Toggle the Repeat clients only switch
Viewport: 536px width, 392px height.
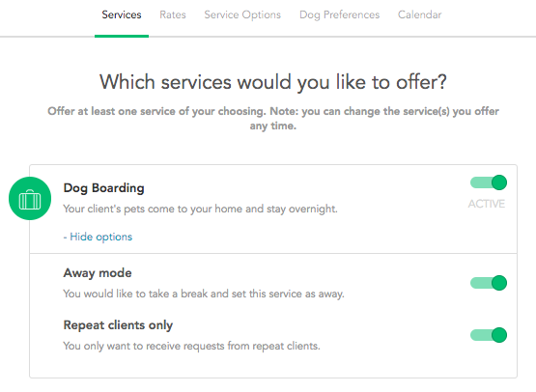[489, 335]
